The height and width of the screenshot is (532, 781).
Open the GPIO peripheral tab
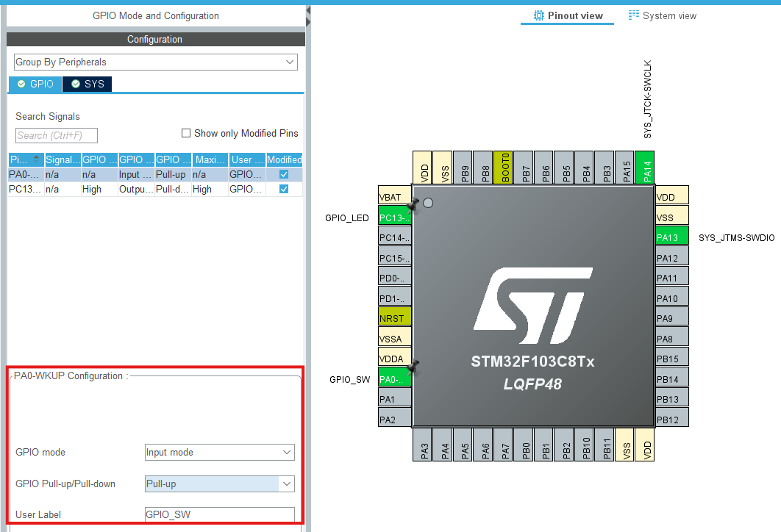click(35, 84)
